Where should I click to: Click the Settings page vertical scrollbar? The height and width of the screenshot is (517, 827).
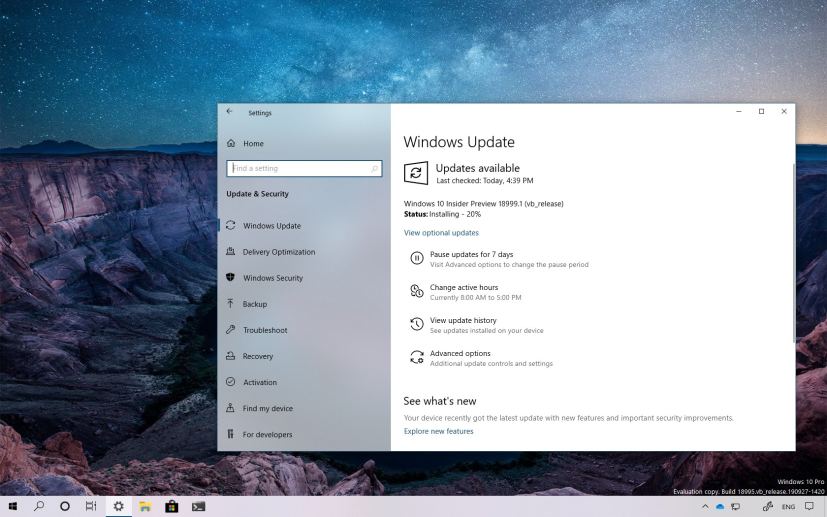(x=793, y=253)
